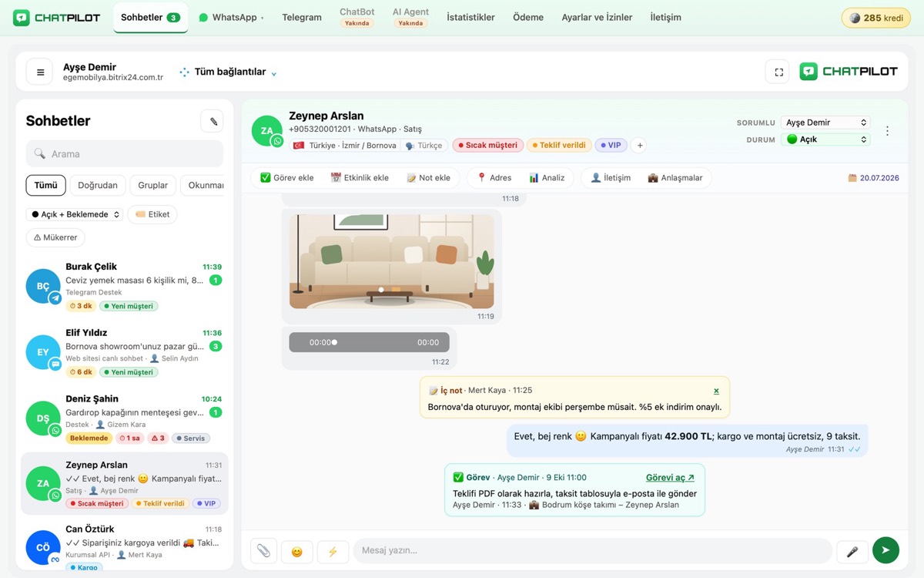Open quick replies lightning icon
Image resolution: width=924 pixels, height=578 pixels.
333,551
